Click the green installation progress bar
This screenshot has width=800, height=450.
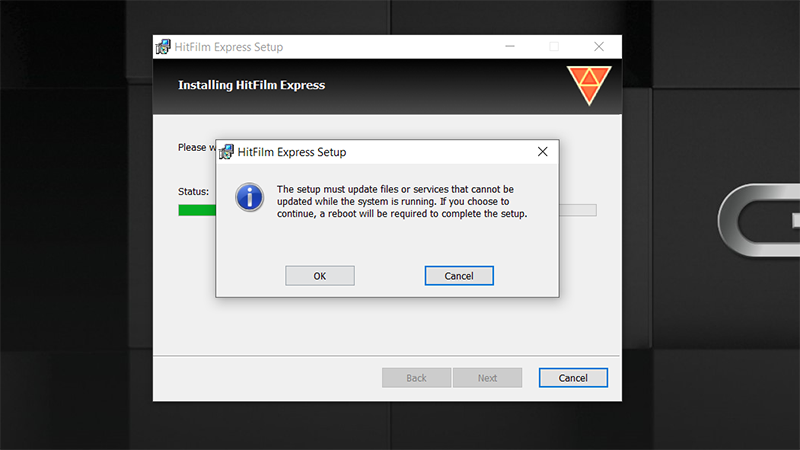[197, 210]
